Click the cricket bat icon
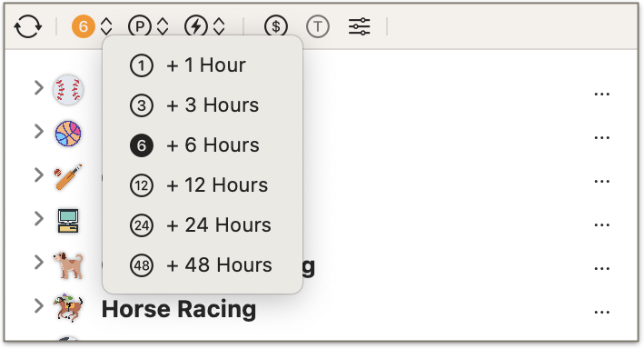Image resolution: width=644 pixels, height=349 pixels. (x=68, y=176)
